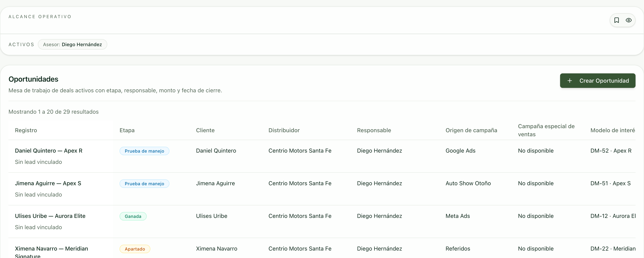Click Diego Hernández responsable in Ximena Navarro row

click(379, 249)
